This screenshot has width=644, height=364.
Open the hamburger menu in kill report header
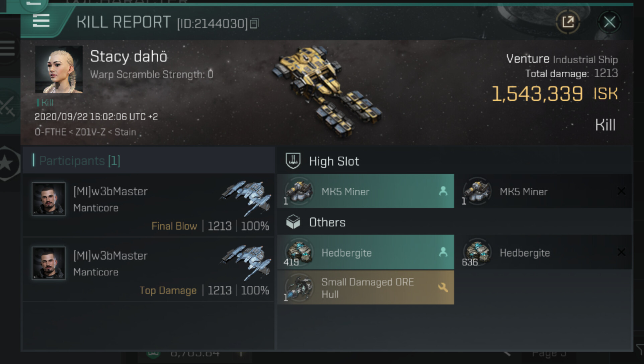coord(41,21)
